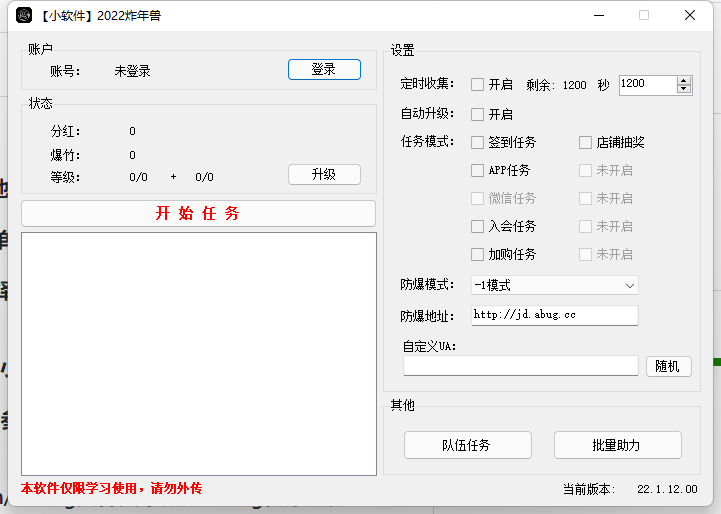Open the 防爆模式 dropdown list

pos(554,286)
